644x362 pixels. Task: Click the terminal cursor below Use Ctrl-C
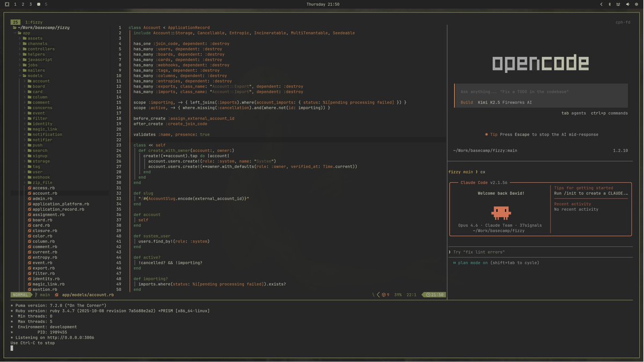click(x=12, y=348)
